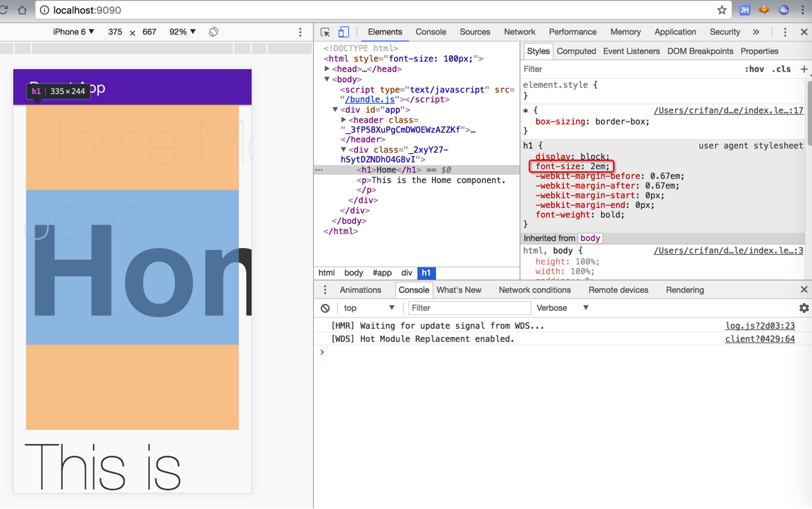The width and height of the screenshot is (812, 509).
Task: Open the JH browser extension icon
Action: 745,10
